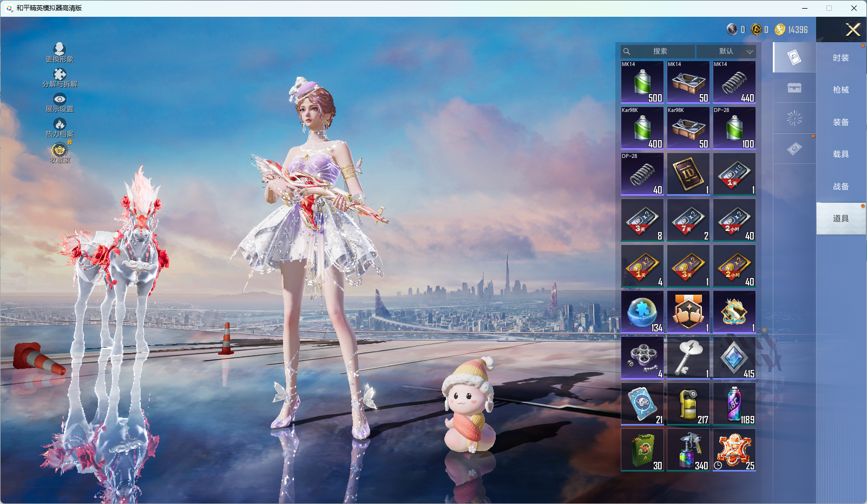The width and height of the screenshot is (867, 504).
Task: Select MK14 spray paint item 500
Action: (x=642, y=82)
